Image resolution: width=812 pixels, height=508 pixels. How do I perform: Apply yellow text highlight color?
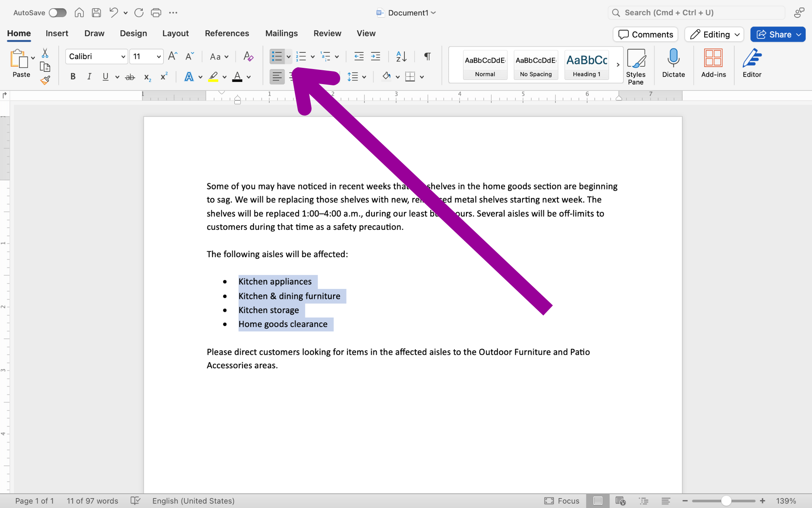click(213, 77)
